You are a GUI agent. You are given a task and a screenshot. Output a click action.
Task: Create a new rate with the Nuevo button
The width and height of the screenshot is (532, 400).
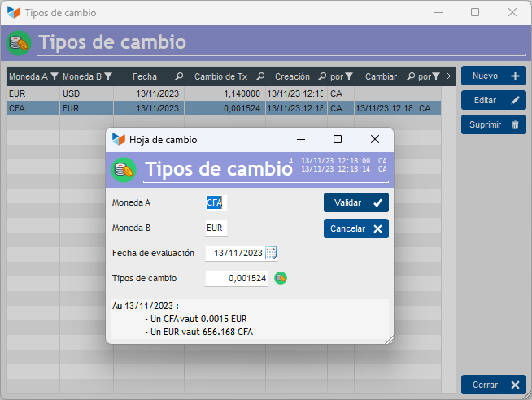(494, 76)
